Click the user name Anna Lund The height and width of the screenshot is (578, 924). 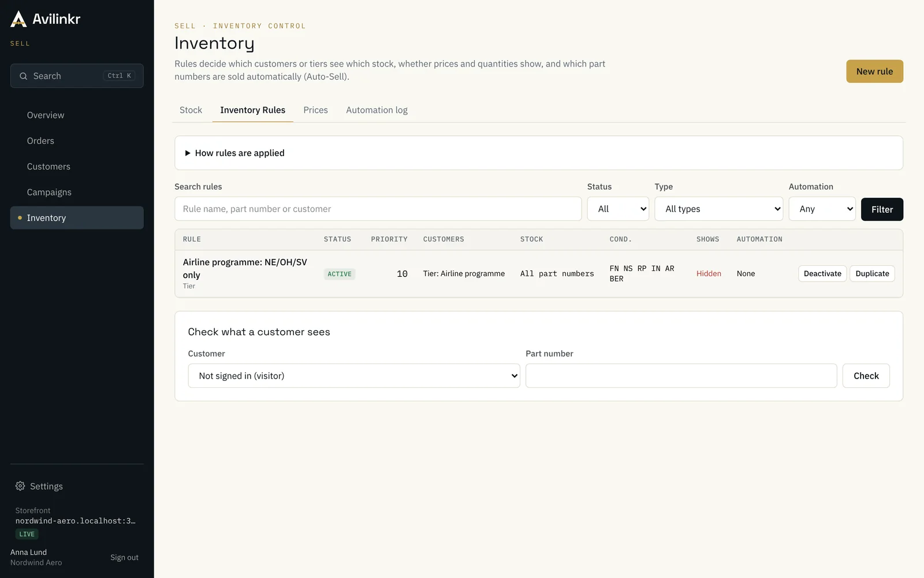click(x=28, y=552)
